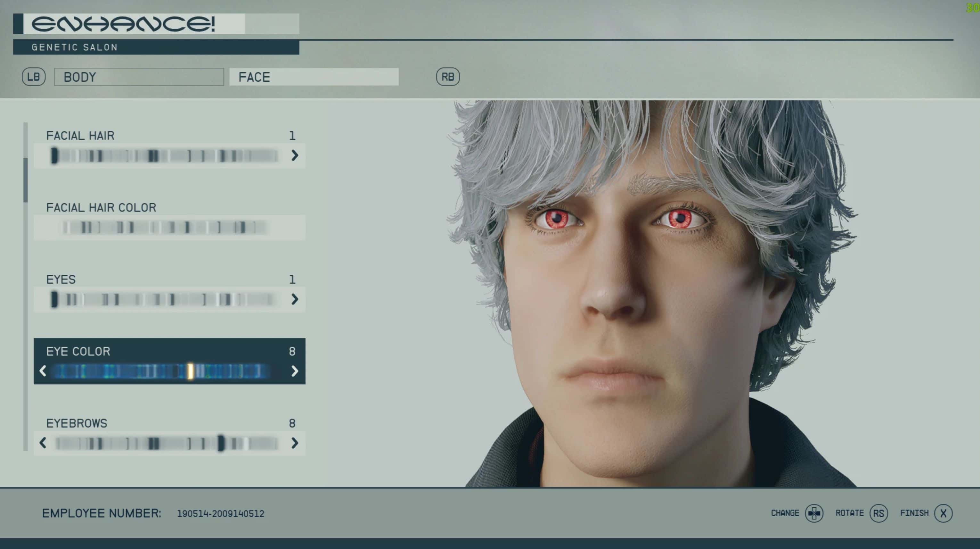Click the left panel scrollbar thumb

click(x=26, y=180)
